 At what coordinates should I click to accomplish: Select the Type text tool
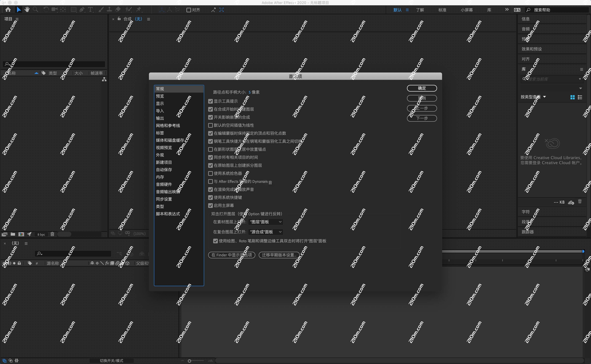[x=90, y=10]
